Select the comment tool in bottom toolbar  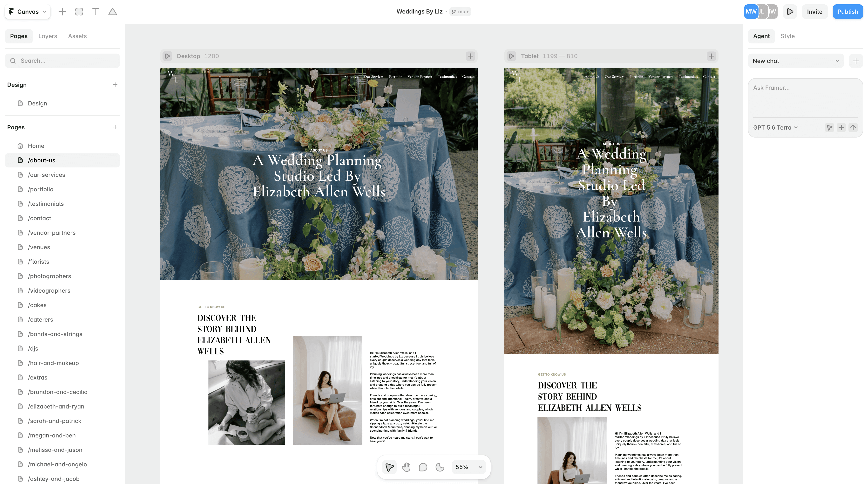click(x=423, y=467)
